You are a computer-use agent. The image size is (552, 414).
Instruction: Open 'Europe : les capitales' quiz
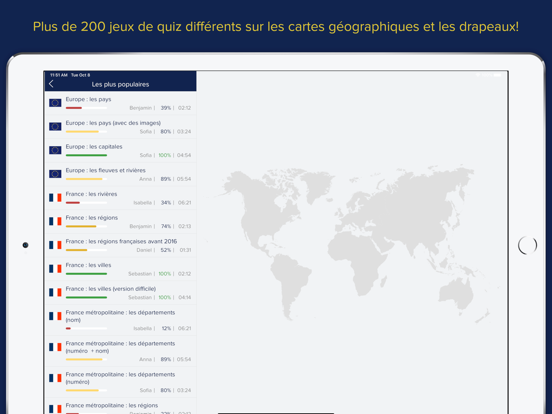click(120, 151)
